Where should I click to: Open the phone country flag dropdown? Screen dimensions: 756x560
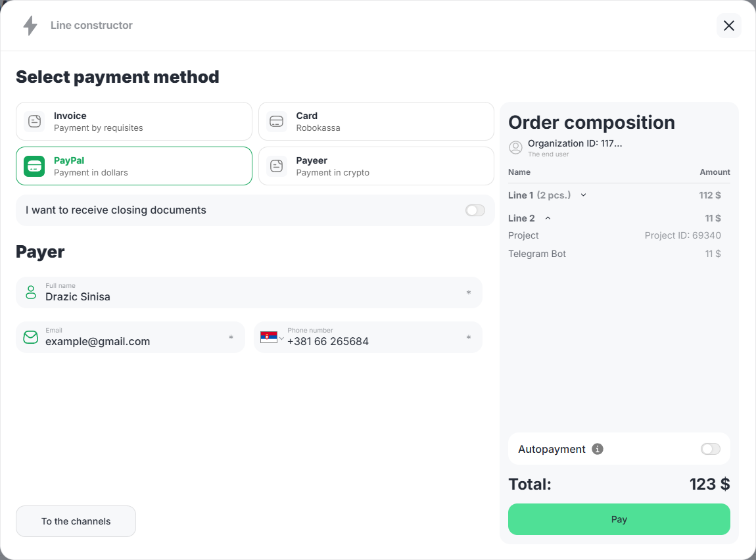click(272, 338)
